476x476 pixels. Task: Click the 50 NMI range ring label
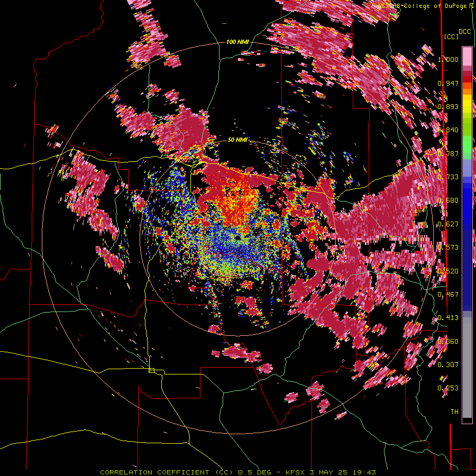pos(237,140)
